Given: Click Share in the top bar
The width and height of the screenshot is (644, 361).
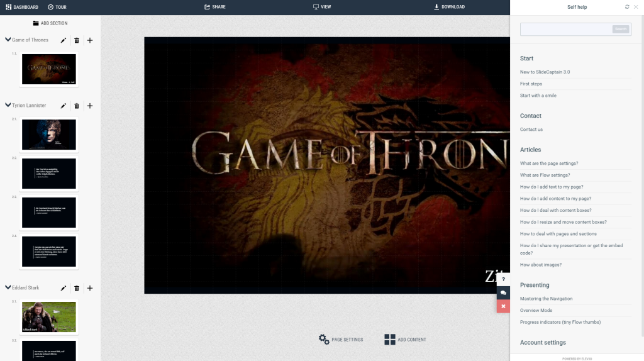Looking at the screenshot, I should tap(214, 7).
